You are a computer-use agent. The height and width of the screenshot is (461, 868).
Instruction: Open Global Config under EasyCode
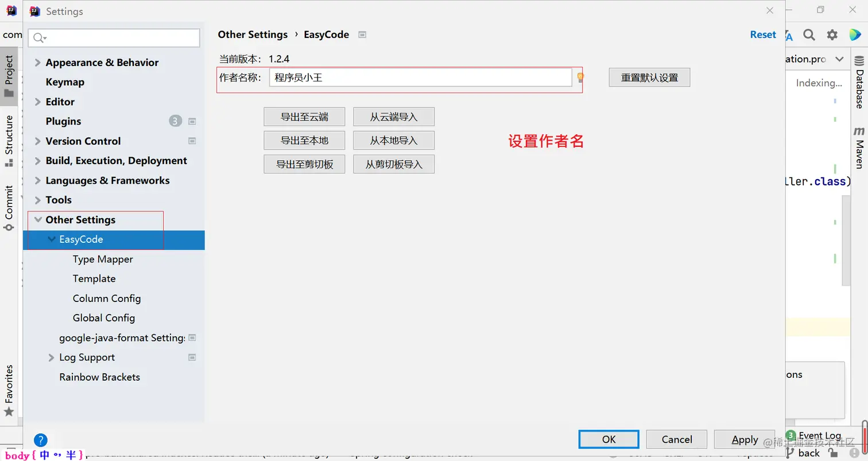pos(104,317)
